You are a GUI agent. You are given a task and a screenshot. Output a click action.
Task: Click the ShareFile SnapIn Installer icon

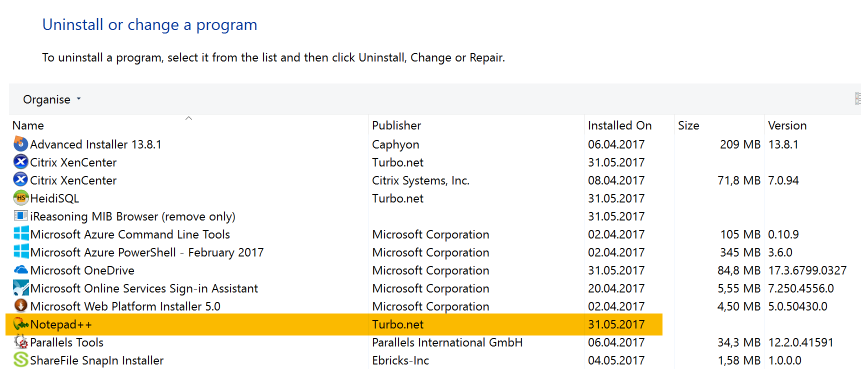(x=20, y=360)
